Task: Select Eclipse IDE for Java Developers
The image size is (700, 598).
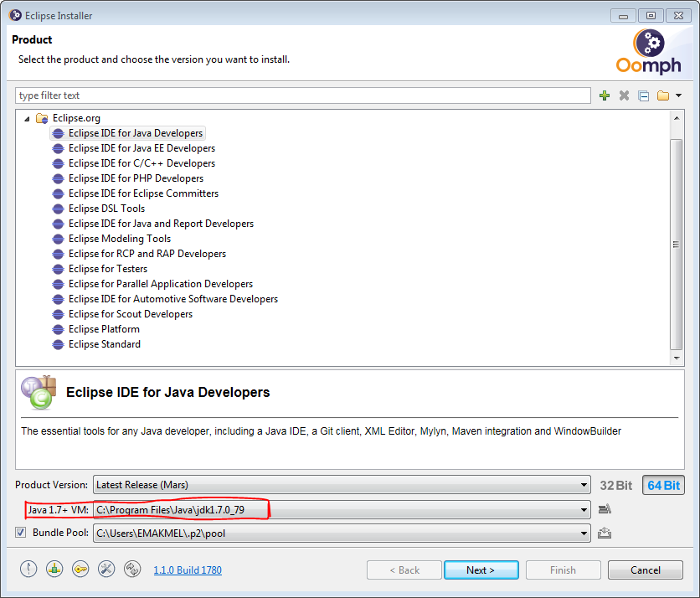Action: point(136,133)
